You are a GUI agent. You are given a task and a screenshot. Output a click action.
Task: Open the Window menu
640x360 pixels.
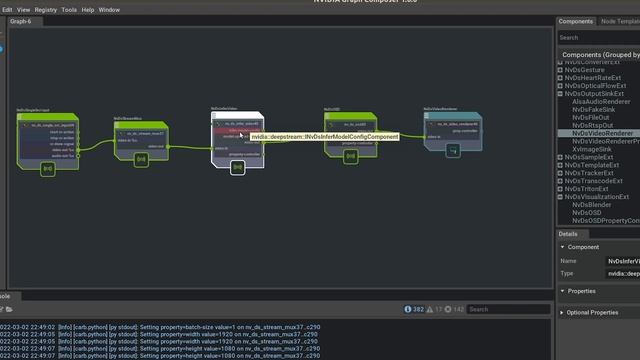109,10
